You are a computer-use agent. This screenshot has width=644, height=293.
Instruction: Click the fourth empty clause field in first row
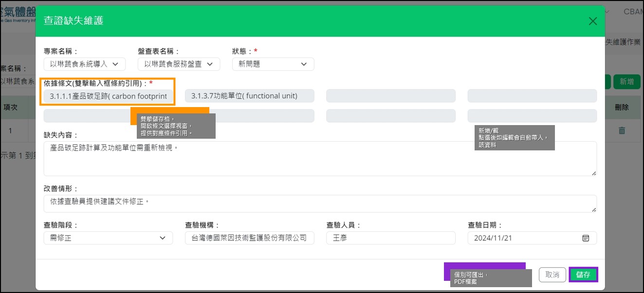(x=532, y=96)
